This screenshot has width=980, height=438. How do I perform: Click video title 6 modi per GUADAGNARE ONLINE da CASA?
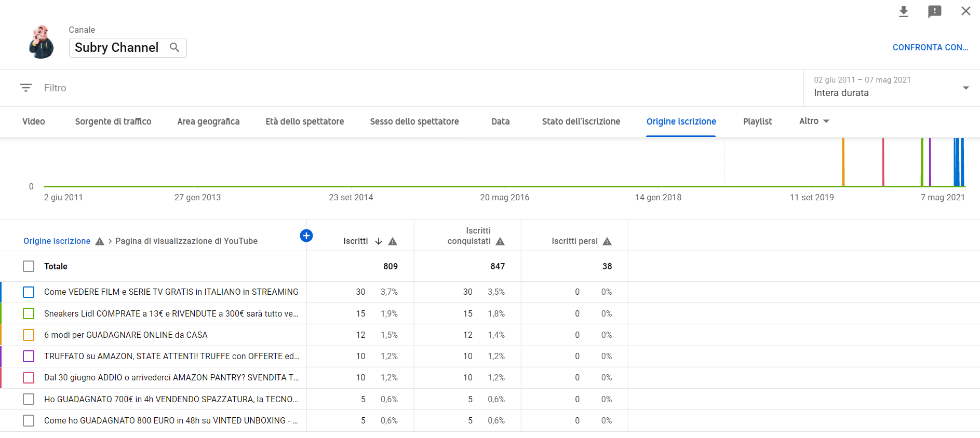coord(126,335)
